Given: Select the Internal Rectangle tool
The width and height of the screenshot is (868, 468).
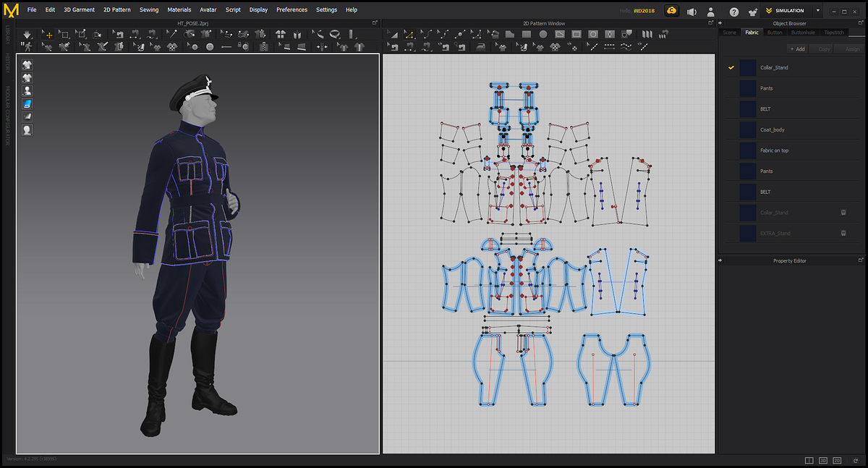Looking at the screenshot, I should [x=576, y=34].
